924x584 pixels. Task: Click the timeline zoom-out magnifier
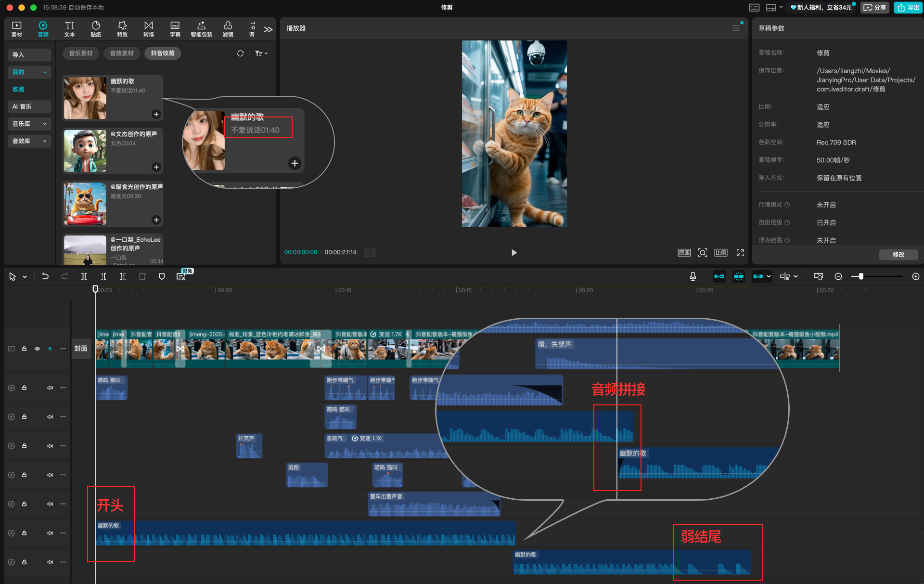click(x=838, y=276)
